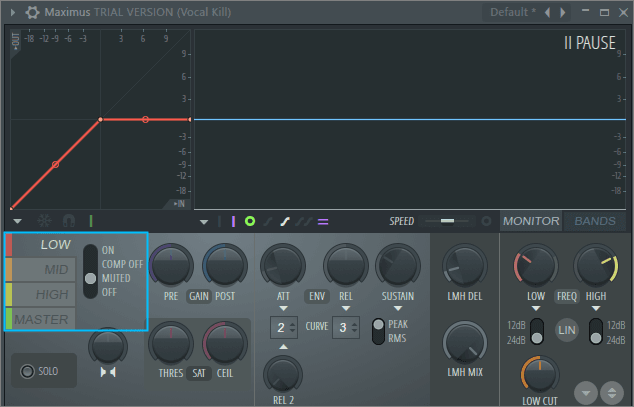Image resolution: width=634 pixels, height=407 pixels.
Task: Open the plugin settings gear icon
Action: click(32, 12)
